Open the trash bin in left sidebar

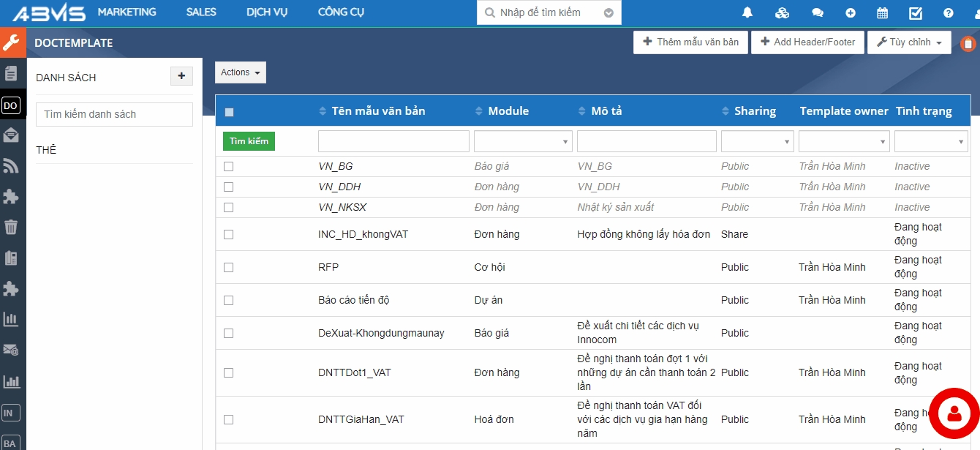tap(11, 227)
